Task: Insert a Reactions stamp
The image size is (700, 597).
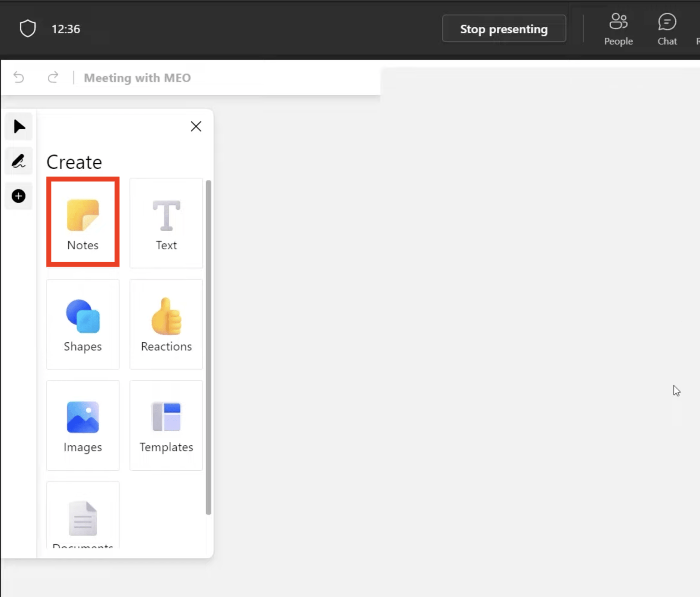Action: tap(166, 324)
